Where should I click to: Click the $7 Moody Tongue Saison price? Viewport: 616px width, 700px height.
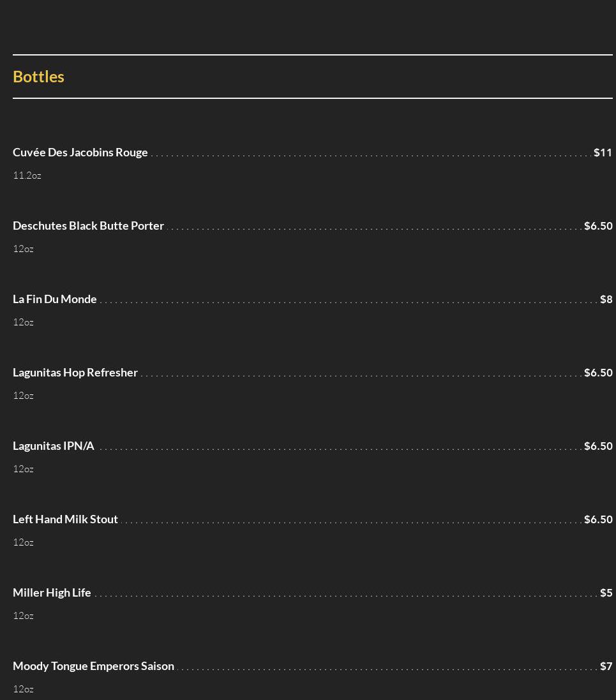[x=606, y=666]
